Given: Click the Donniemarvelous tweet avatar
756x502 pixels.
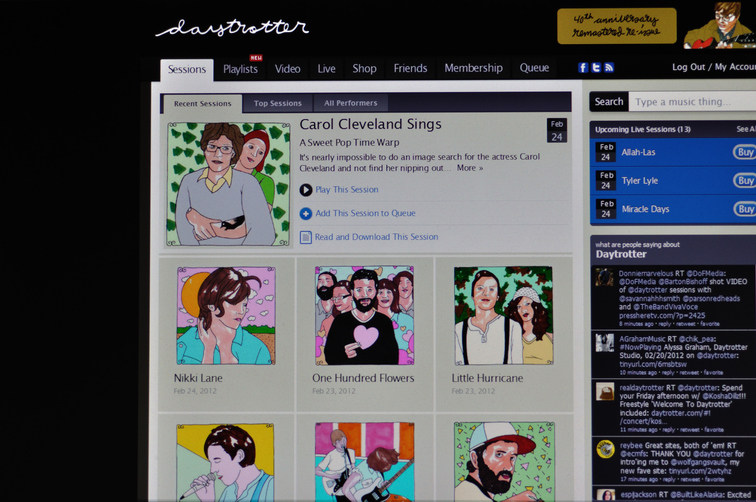Looking at the screenshot, I should coord(604,277).
